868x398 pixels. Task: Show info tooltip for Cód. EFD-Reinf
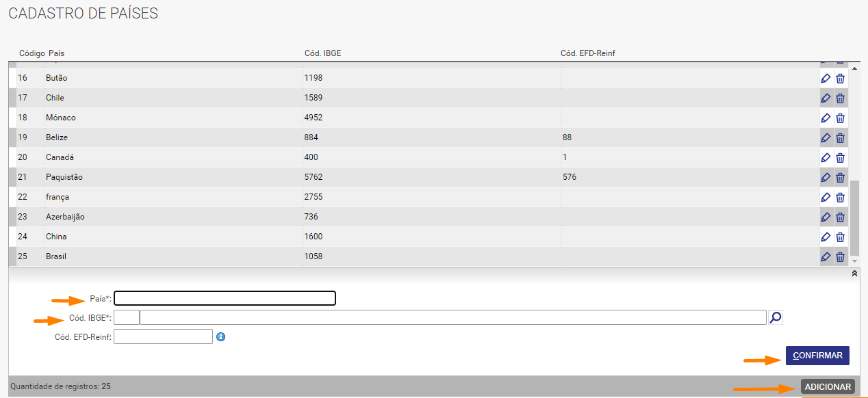pyautogui.click(x=220, y=336)
